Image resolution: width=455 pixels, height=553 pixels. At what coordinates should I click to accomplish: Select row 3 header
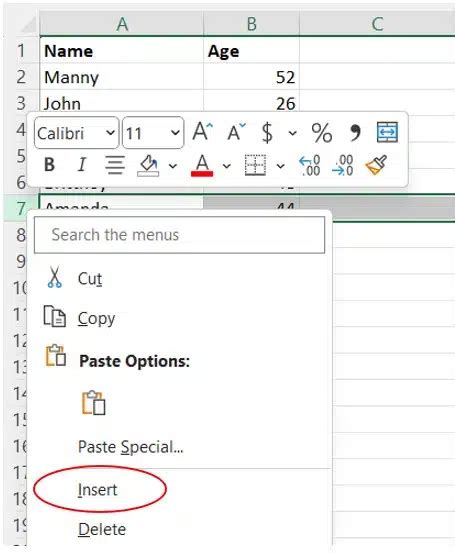(x=21, y=103)
